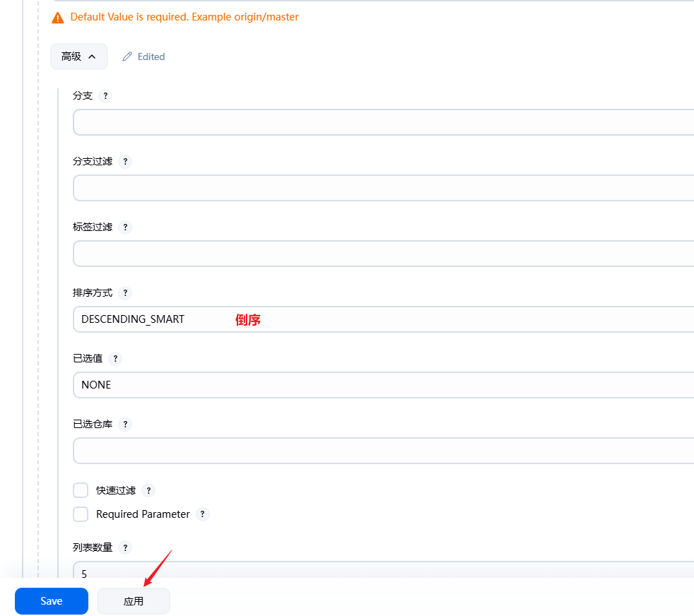Open help for Required Parameter

pyautogui.click(x=202, y=514)
